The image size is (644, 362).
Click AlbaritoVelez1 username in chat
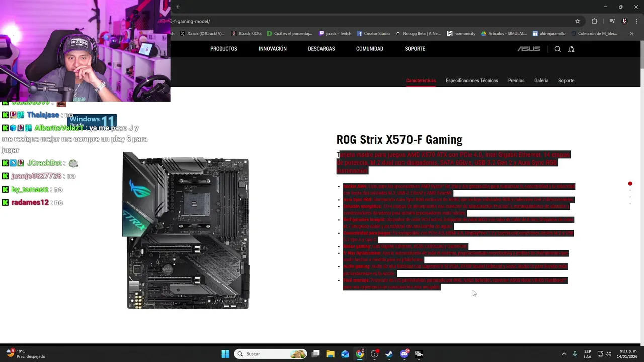pyautogui.click(x=59, y=128)
